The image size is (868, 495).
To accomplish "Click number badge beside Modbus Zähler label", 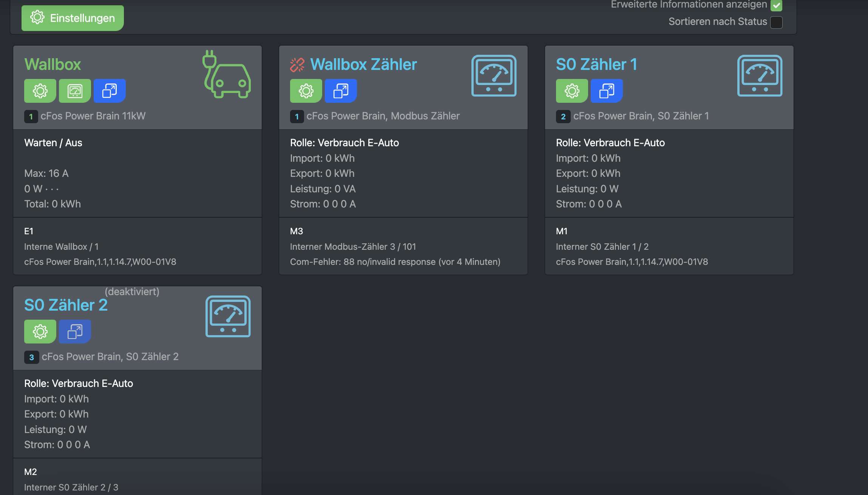I will tap(297, 116).
